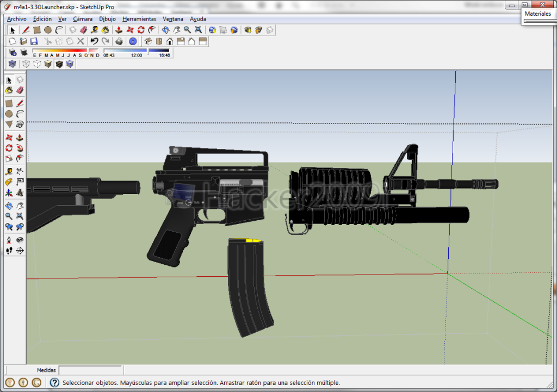The width and height of the screenshot is (557, 392).
Task: Click the Redo arrow icon
Action: [105, 41]
